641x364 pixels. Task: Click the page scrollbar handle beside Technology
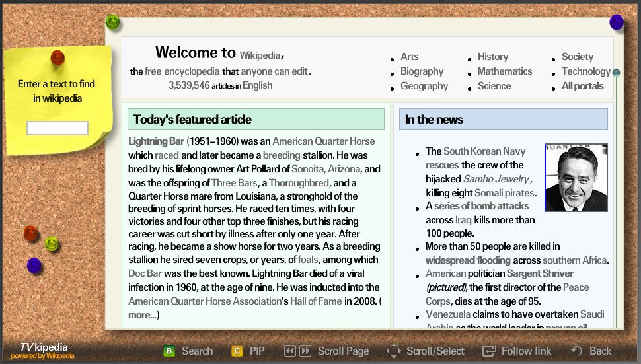click(x=616, y=73)
